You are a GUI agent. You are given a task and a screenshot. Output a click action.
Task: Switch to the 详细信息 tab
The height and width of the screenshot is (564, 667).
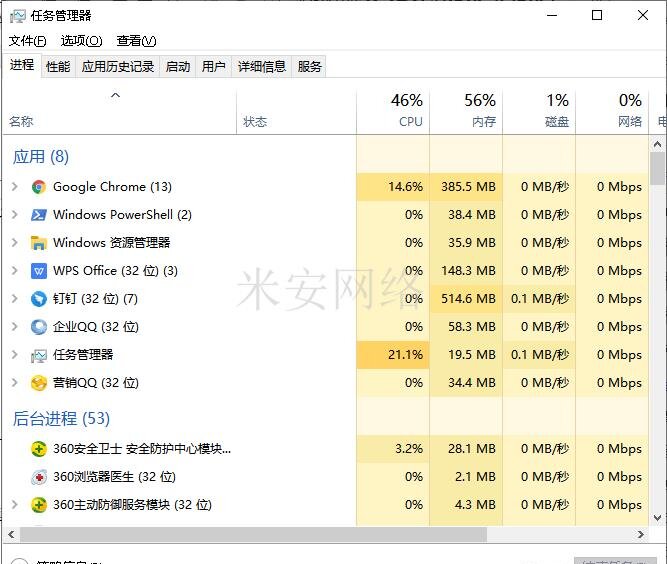coord(262,66)
